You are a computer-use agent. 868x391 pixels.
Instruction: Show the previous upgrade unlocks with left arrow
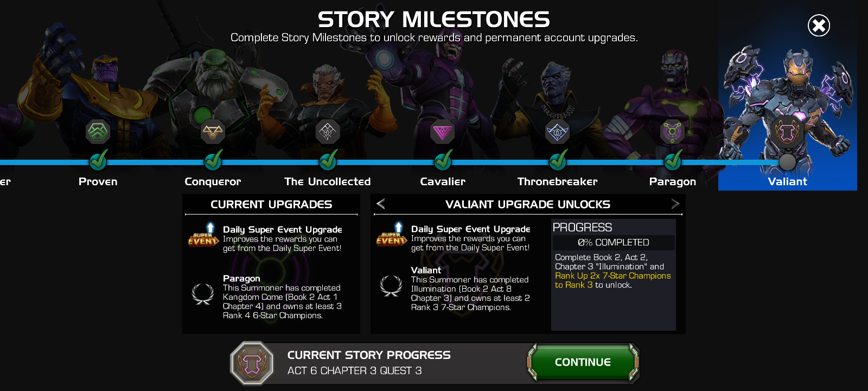click(381, 204)
